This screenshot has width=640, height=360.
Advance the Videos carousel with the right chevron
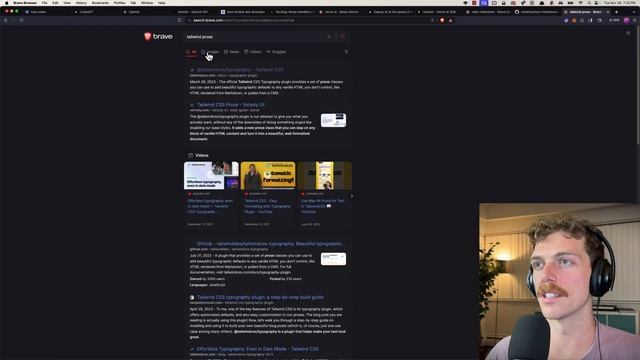click(x=351, y=196)
